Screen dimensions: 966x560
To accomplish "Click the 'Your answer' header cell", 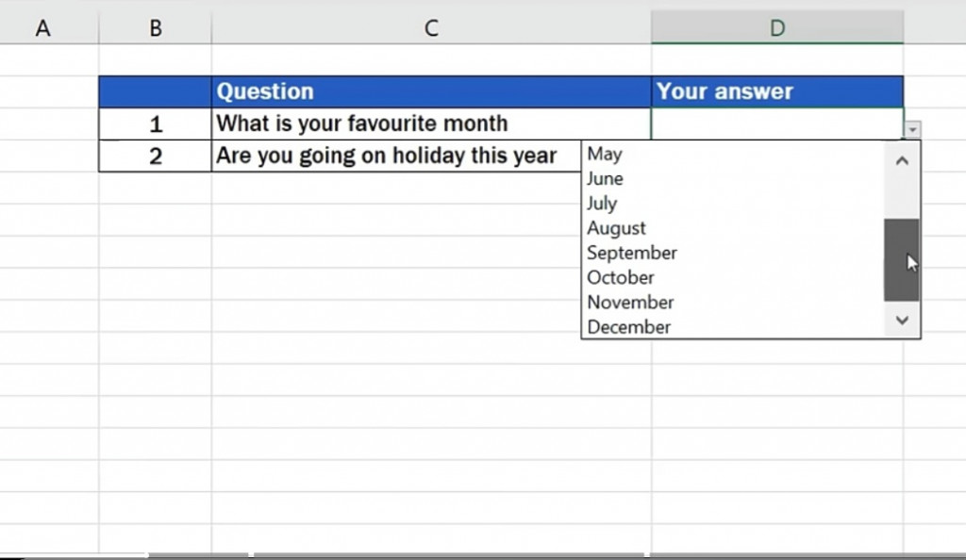I will pyautogui.click(x=777, y=91).
